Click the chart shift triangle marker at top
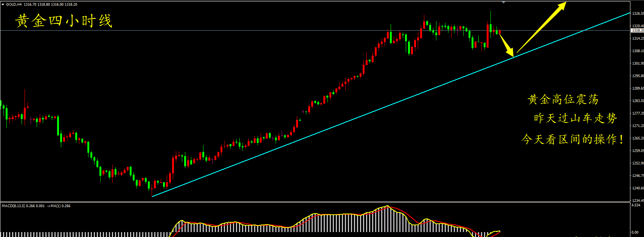This screenshot has width=644, height=237. [503, 2]
